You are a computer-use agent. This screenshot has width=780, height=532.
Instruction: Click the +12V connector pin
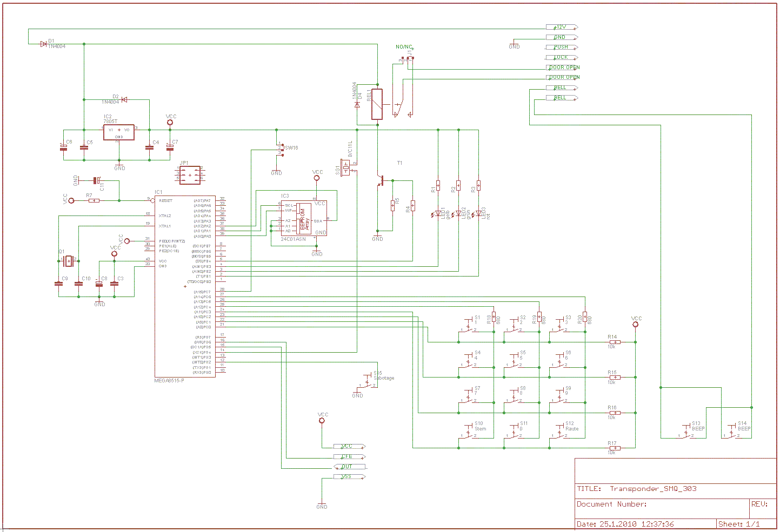[x=562, y=27]
